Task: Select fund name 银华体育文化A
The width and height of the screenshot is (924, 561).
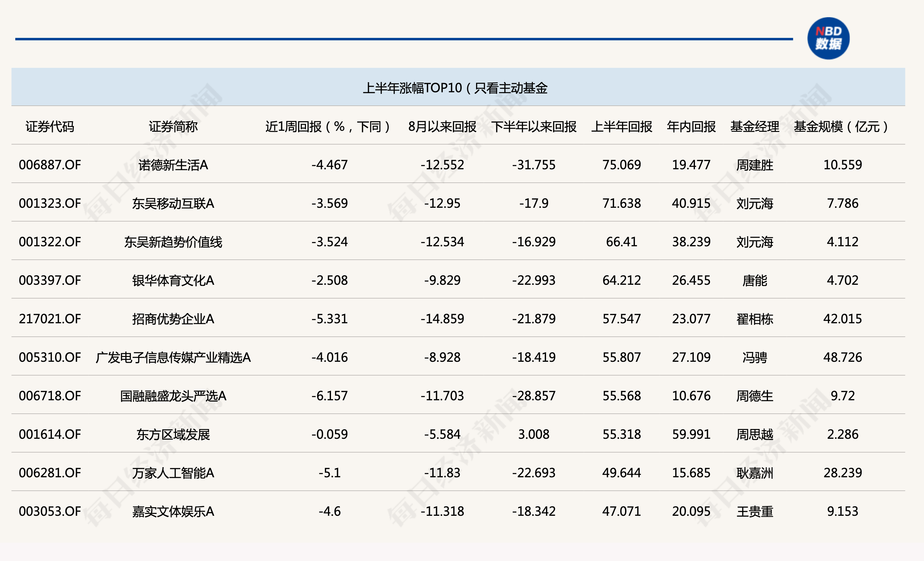Action: click(173, 280)
